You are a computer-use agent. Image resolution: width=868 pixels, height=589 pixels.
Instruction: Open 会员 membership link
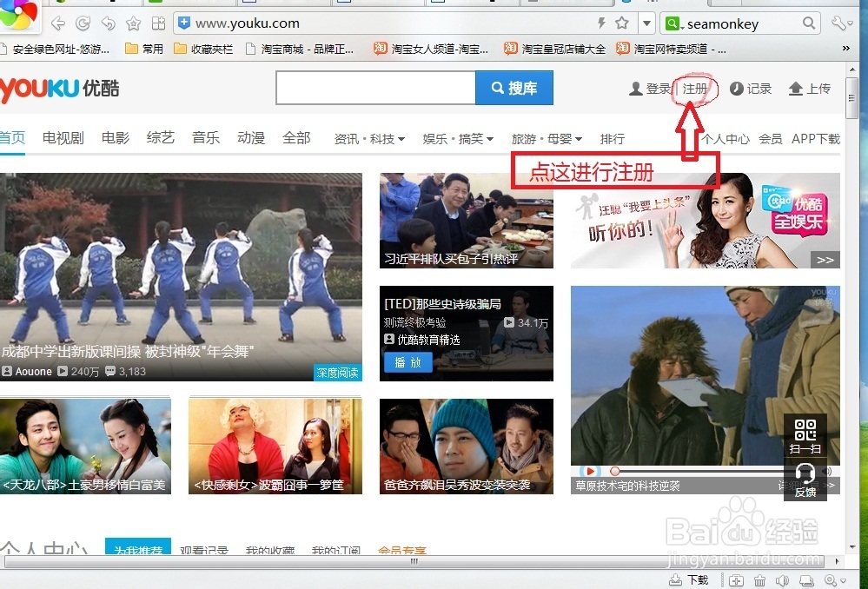click(x=770, y=139)
